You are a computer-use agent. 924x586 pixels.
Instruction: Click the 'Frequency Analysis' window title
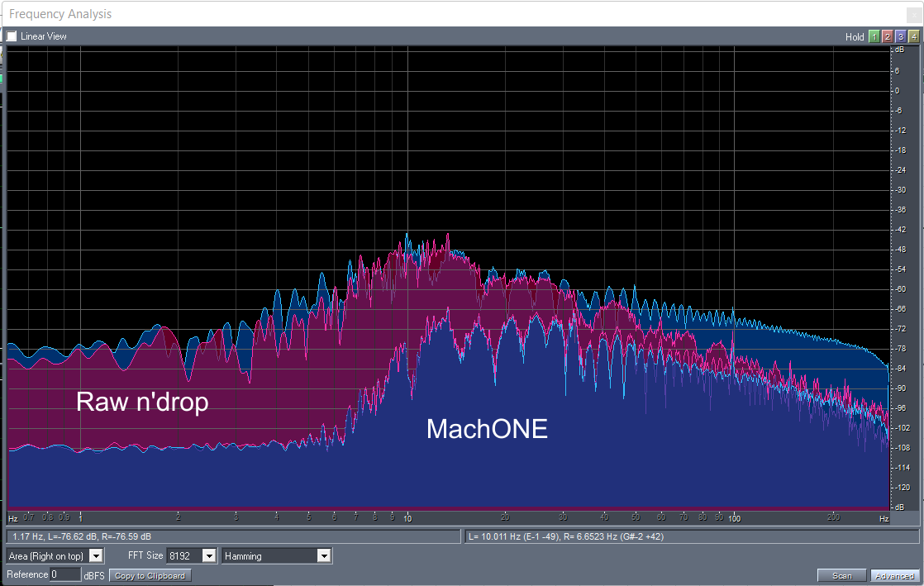(60, 14)
